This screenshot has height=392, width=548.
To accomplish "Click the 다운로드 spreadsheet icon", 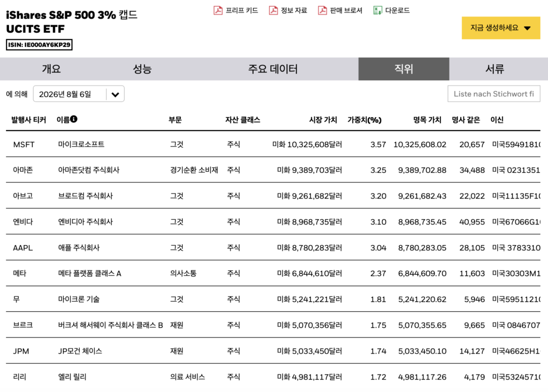I will (377, 11).
